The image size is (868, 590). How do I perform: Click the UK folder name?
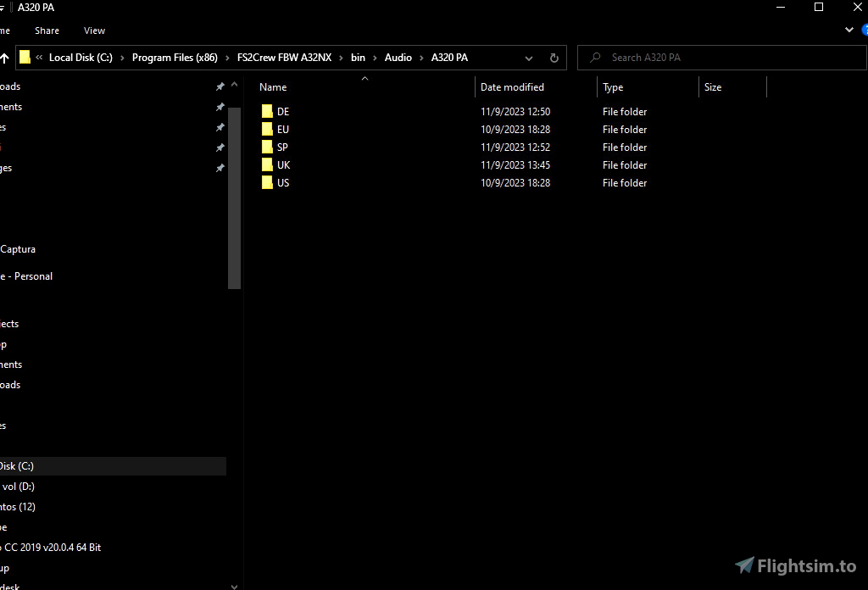pyautogui.click(x=283, y=165)
